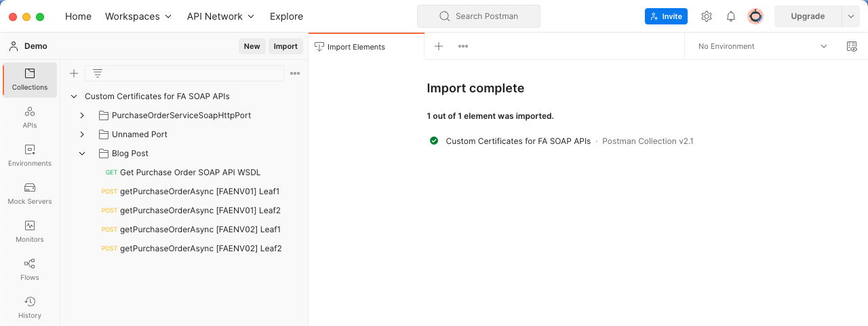Open the API Network dropdown
Viewport: 868px width, 326px height.
click(x=221, y=16)
